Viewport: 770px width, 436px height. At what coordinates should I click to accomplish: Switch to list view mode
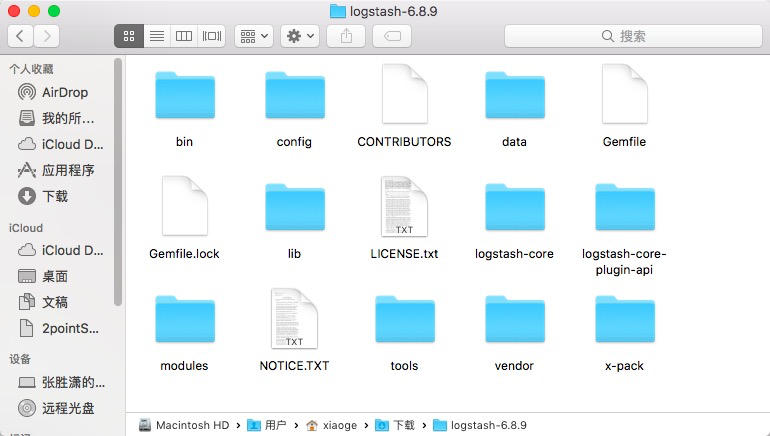point(157,36)
